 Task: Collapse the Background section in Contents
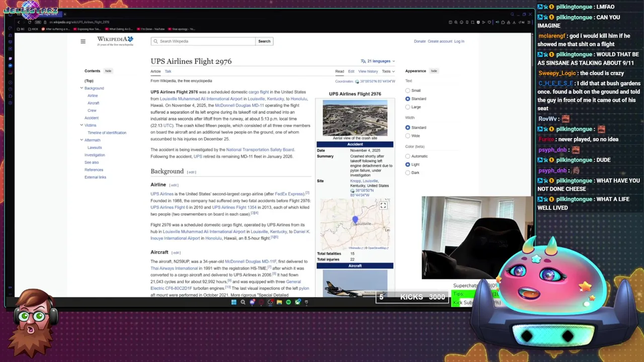(x=82, y=88)
